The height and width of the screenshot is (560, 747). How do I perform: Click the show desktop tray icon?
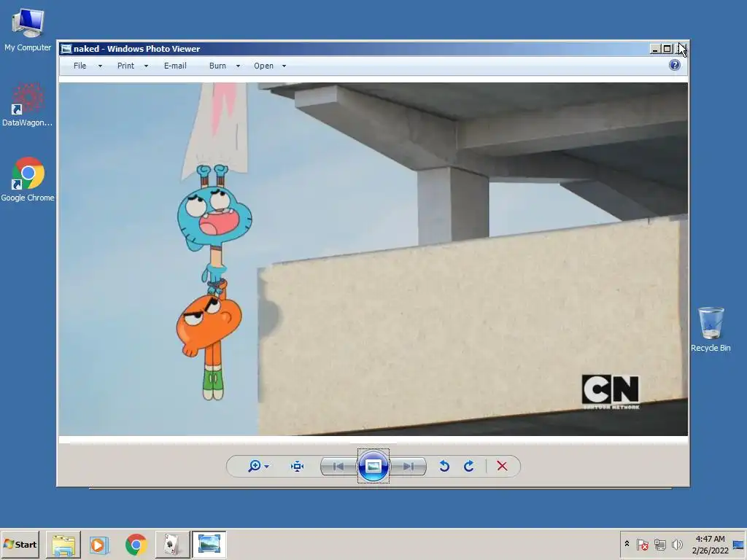(739, 544)
